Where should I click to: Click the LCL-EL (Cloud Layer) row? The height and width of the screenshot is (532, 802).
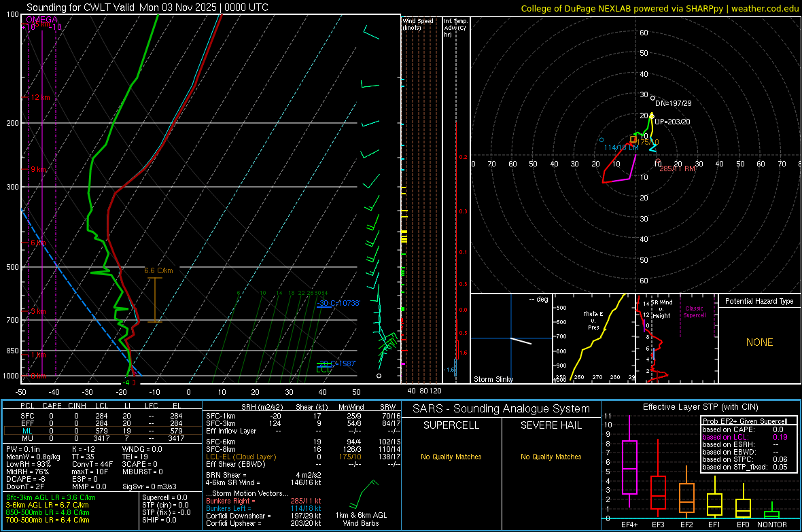pyautogui.click(x=303, y=457)
